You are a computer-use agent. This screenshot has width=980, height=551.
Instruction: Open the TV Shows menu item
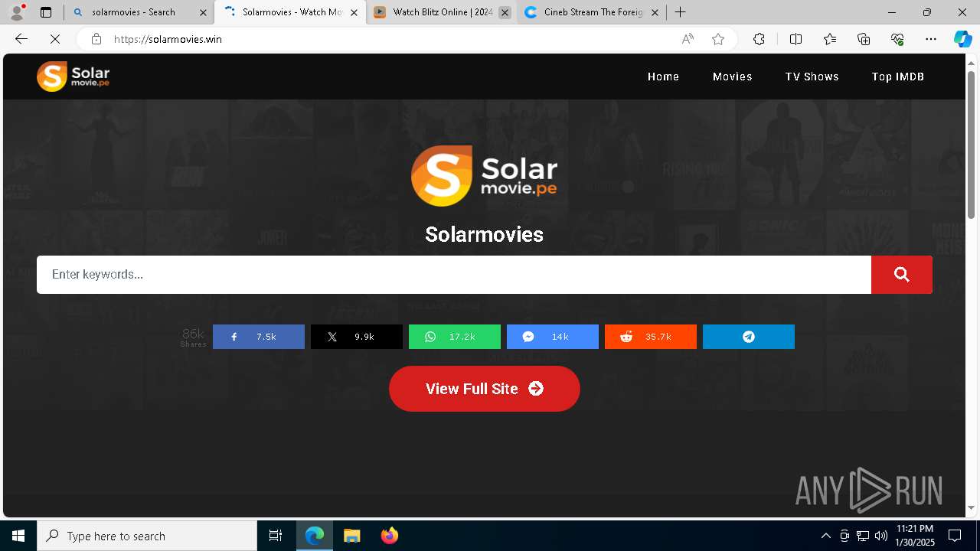pyautogui.click(x=812, y=77)
